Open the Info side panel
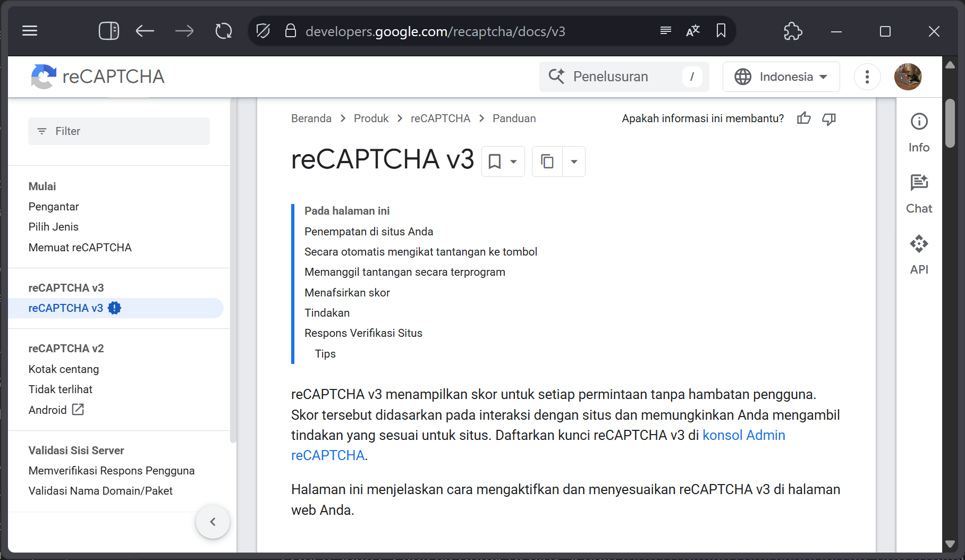 pyautogui.click(x=919, y=133)
